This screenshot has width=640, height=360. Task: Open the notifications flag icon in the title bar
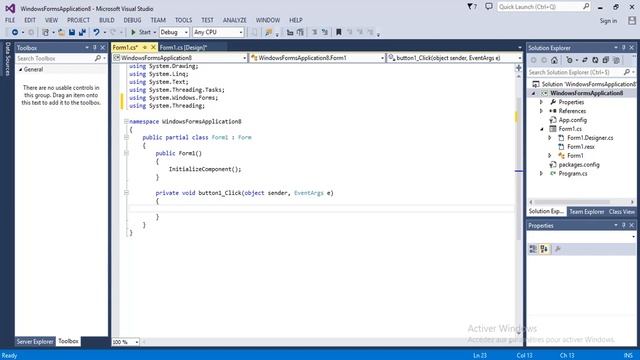click(x=471, y=7)
